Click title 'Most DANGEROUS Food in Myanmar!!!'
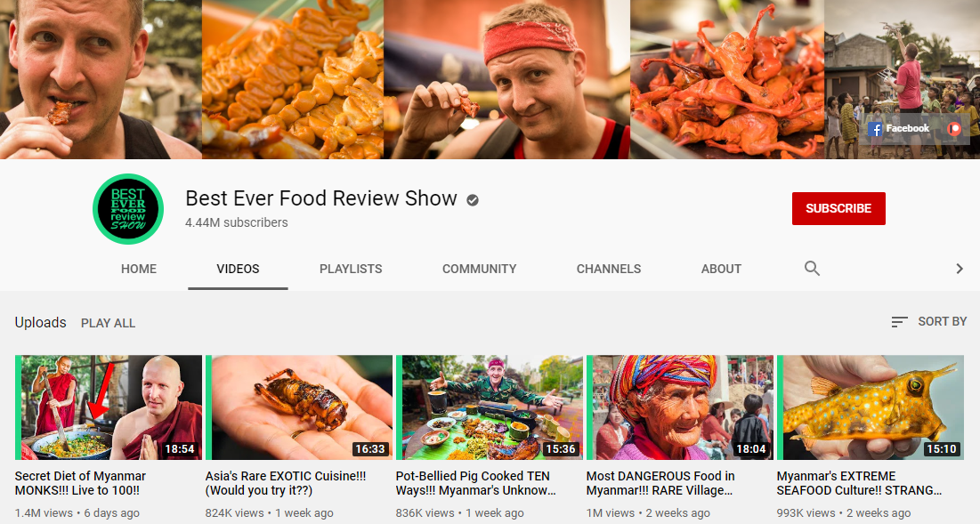The height and width of the screenshot is (524, 980). [x=660, y=483]
